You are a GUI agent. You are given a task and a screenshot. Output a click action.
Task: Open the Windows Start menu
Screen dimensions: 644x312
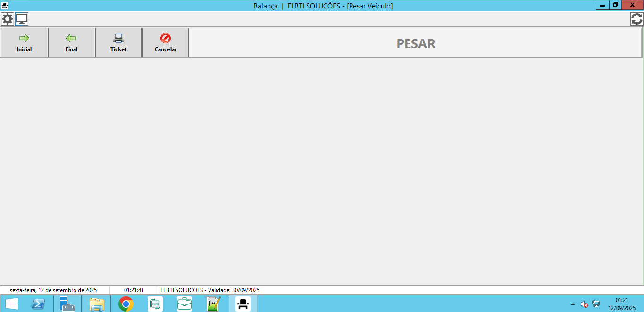pos(11,304)
